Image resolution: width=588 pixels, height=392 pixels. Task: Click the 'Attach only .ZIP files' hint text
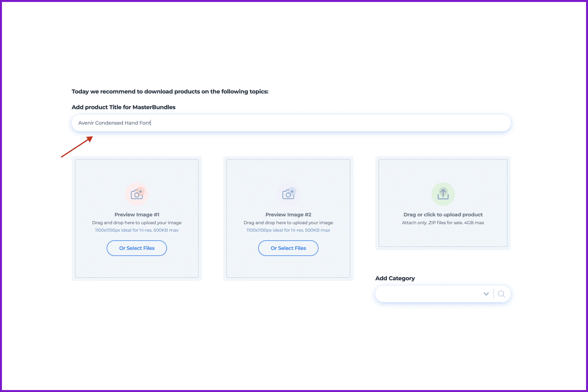(443, 223)
